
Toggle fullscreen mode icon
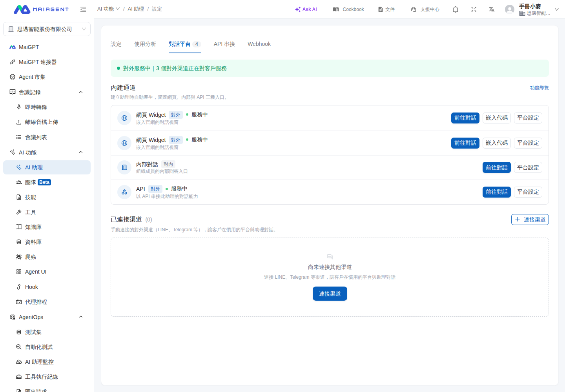pos(474,9)
